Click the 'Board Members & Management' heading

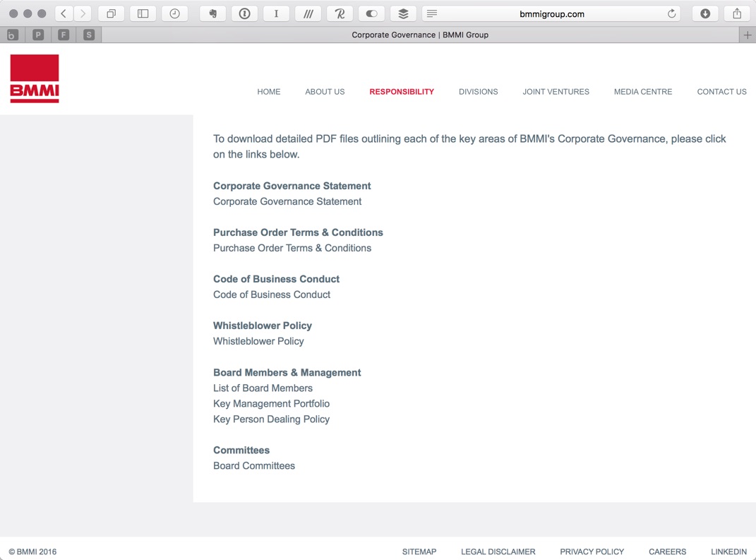(287, 373)
